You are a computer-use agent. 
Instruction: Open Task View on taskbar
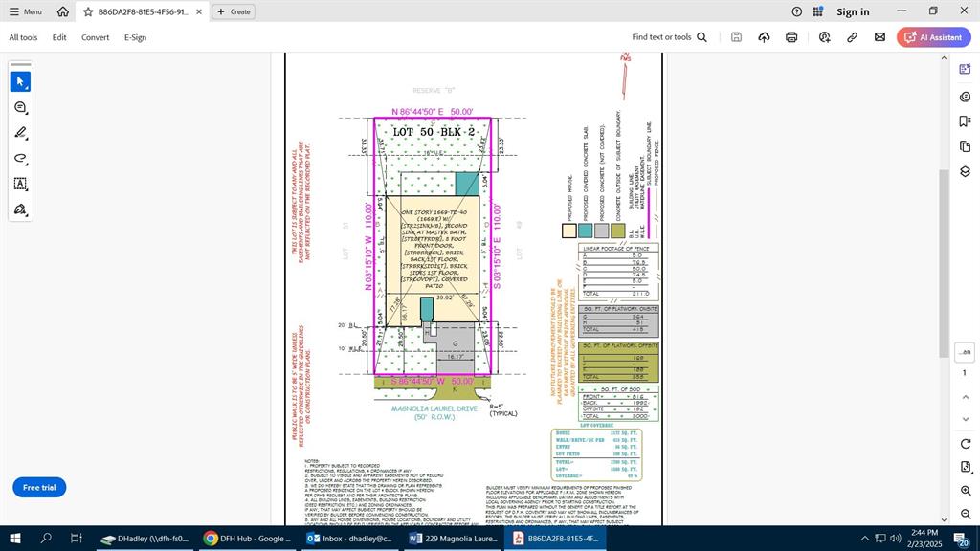[x=76, y=538]
